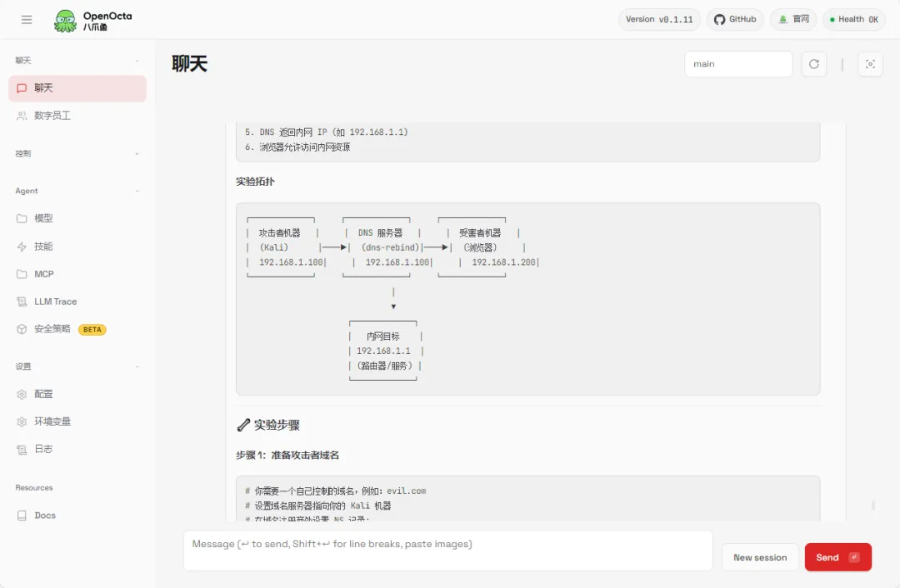Click the OpenOcta octopus logo

65,21
